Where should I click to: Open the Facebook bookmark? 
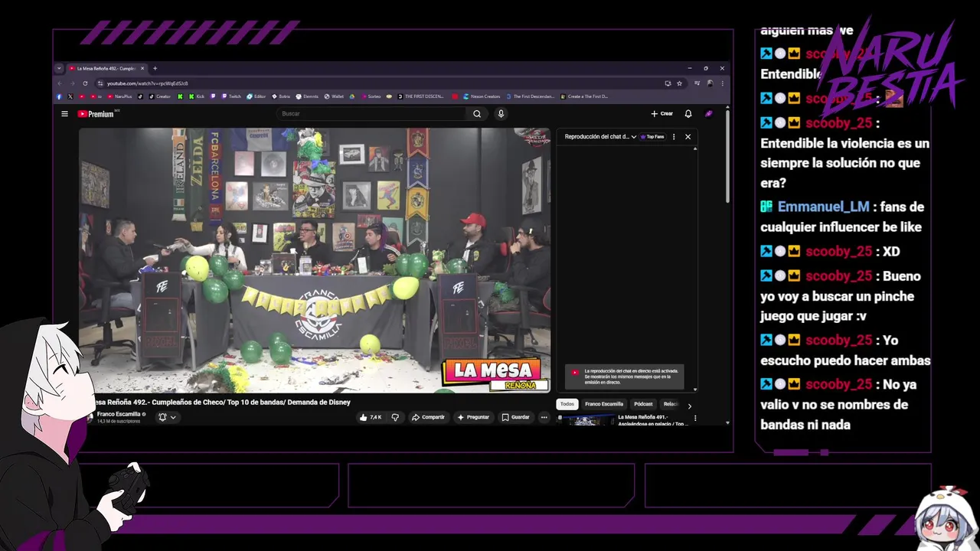pos(59,96)
